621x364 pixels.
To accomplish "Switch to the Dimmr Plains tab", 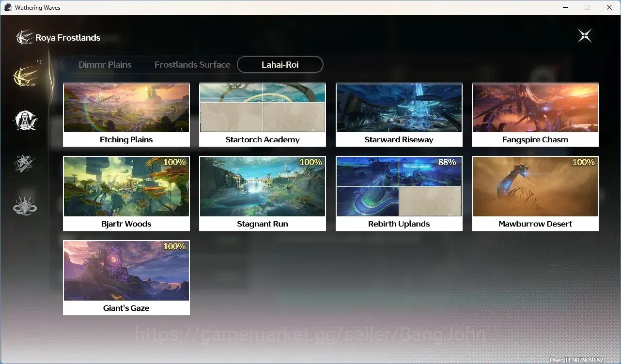I will coord(105,64).
